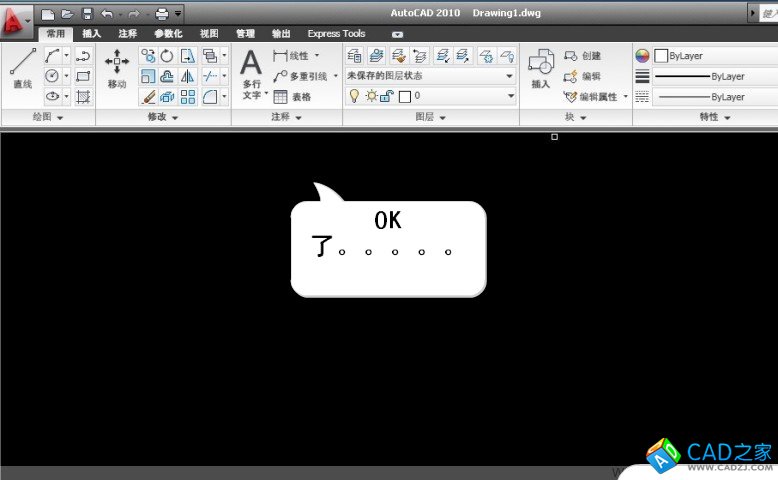This screenshot has width=778, height=480.
Task: Expand the Layers (图层) panel
Action: 430,117
